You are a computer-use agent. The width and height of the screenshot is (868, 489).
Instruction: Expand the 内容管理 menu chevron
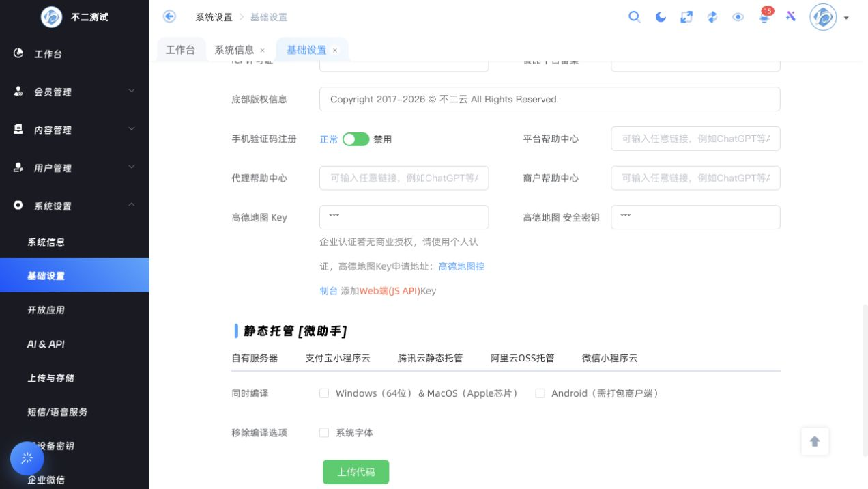click(132, 129)
